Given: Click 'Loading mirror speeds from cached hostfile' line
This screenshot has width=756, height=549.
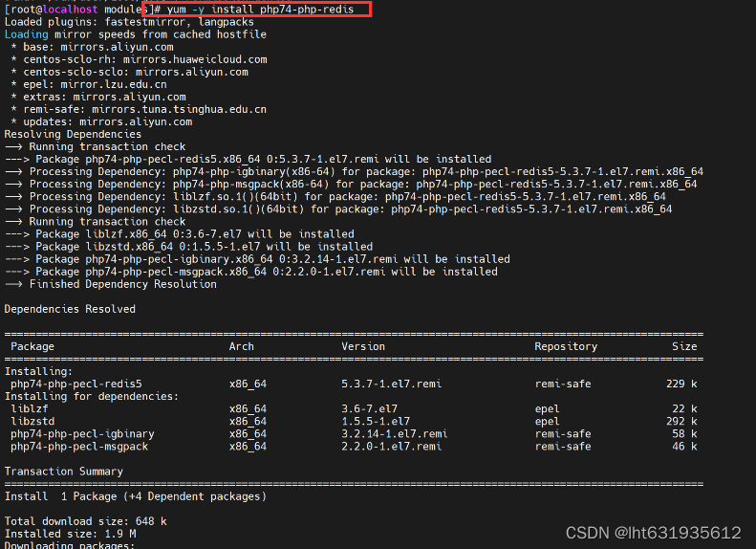Looking at the screenshot, I should click(x=136, y=34).
